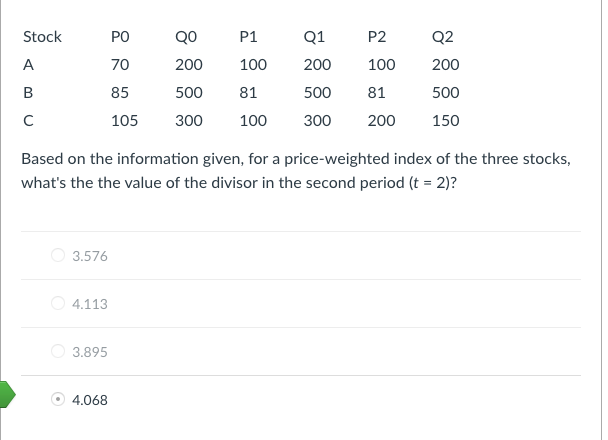Click the Q1 column header
The width and height of the screenshot is (608, 440).
point(314,37)
